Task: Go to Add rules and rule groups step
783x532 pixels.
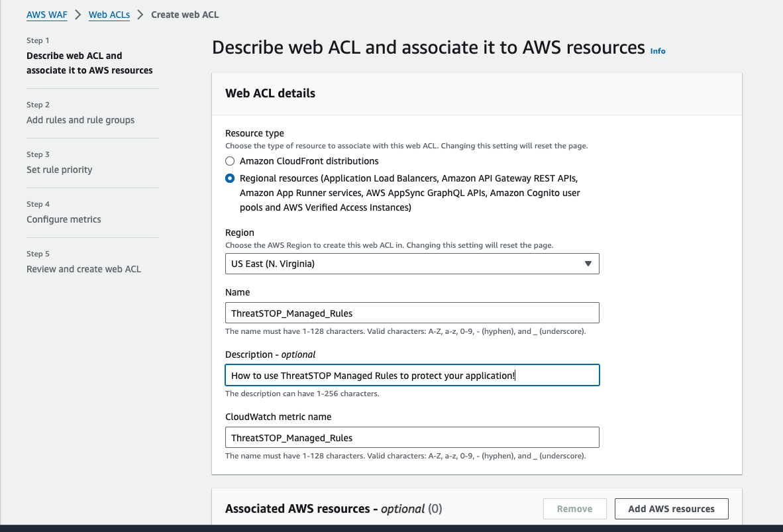Action: (80, 120)
